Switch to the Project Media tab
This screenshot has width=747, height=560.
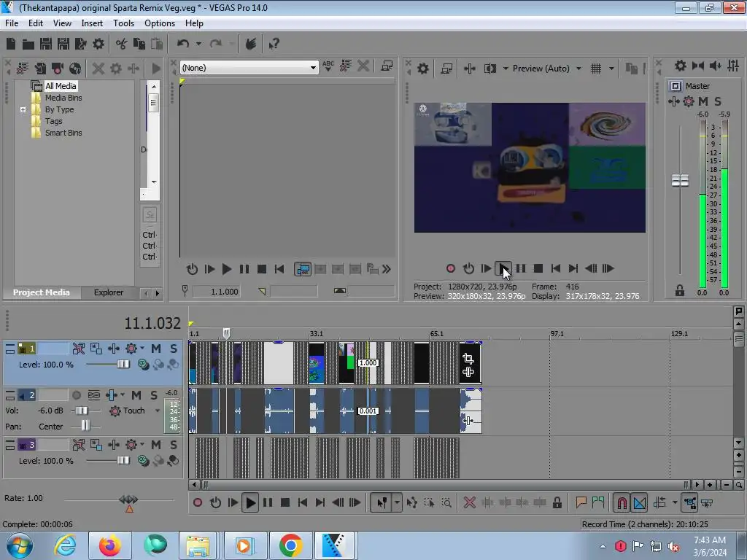[x=42, y=292]
